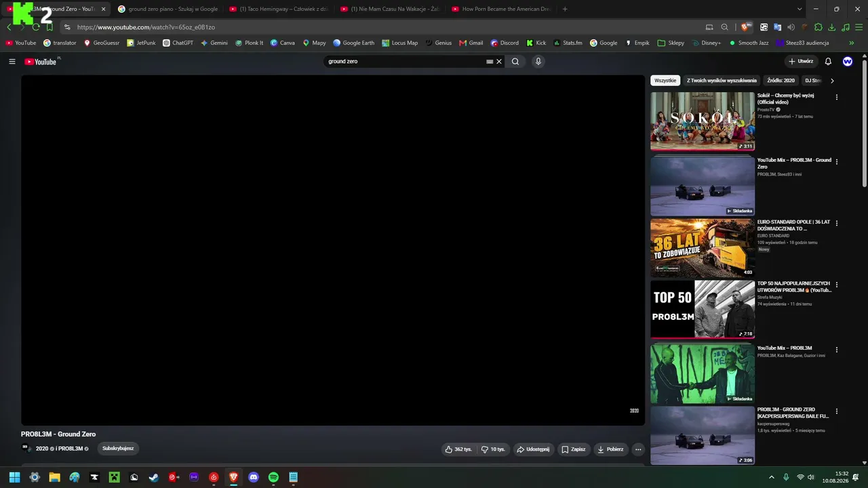Open options for YouTube Mix PRO8L3M - Ground Zero
This screenshot has width=868, height=488.
pyautogui.click(x=837, y=162)
